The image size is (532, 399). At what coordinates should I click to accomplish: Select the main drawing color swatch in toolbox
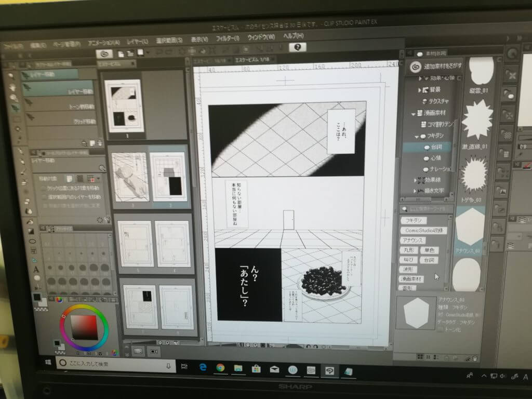tap(37, 298)
